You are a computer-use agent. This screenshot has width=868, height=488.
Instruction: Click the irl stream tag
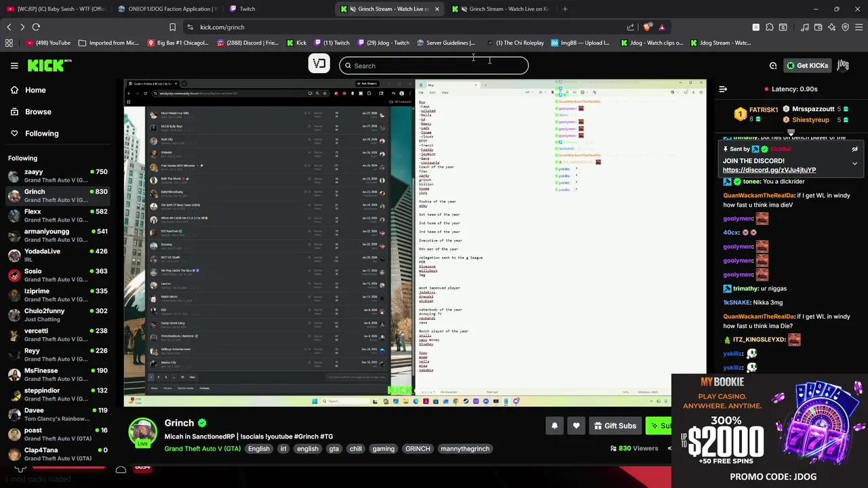point(283,449)
